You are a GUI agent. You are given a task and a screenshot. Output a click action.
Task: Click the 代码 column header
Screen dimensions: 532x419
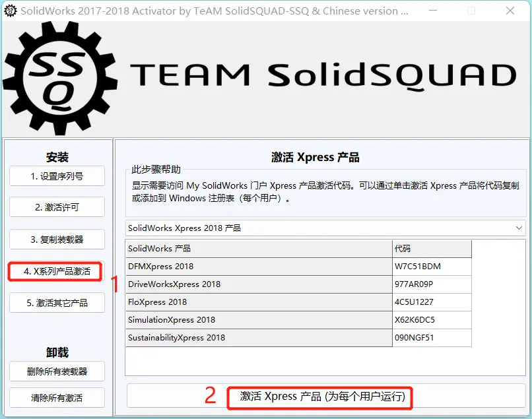click(432, 249)
